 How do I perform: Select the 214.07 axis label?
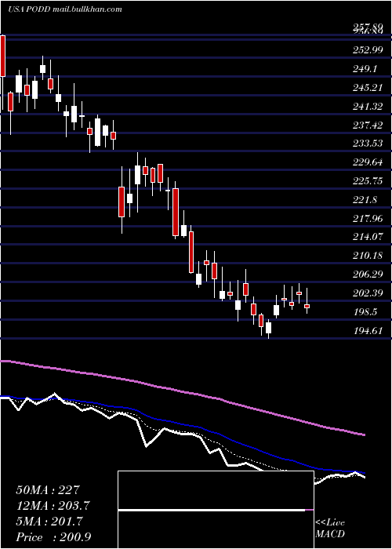coord(368,237)
